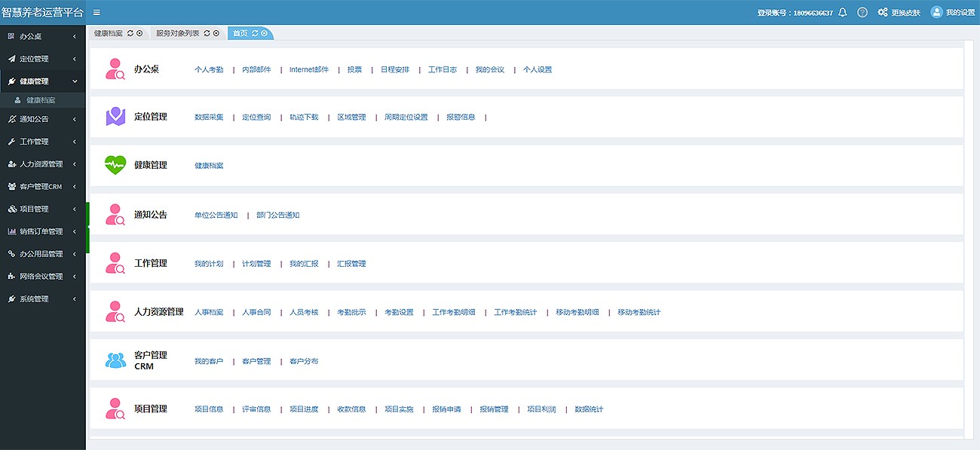Expand 系统管理 with its sidebar chevron

[x=75, y=299]
